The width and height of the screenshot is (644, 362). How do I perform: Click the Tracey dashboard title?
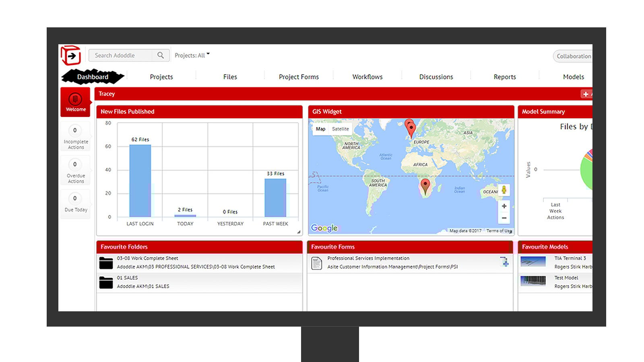click(107, 94)
